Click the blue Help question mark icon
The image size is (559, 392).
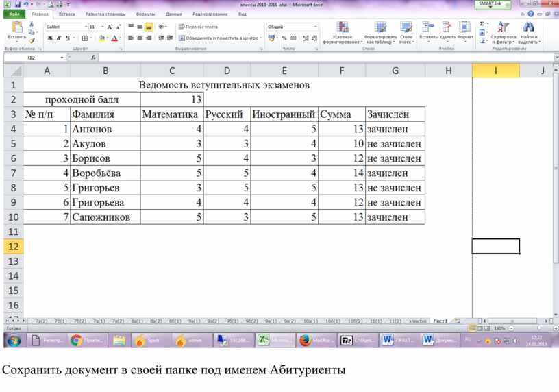click(531, 14)
